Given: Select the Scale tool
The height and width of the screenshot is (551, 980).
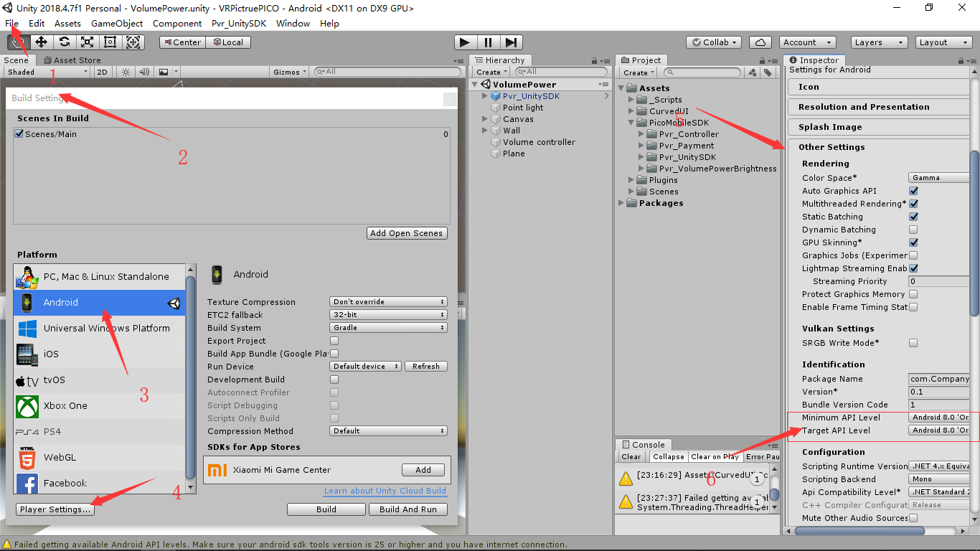Looking at the screenshot, I should (x=87, y=42).
